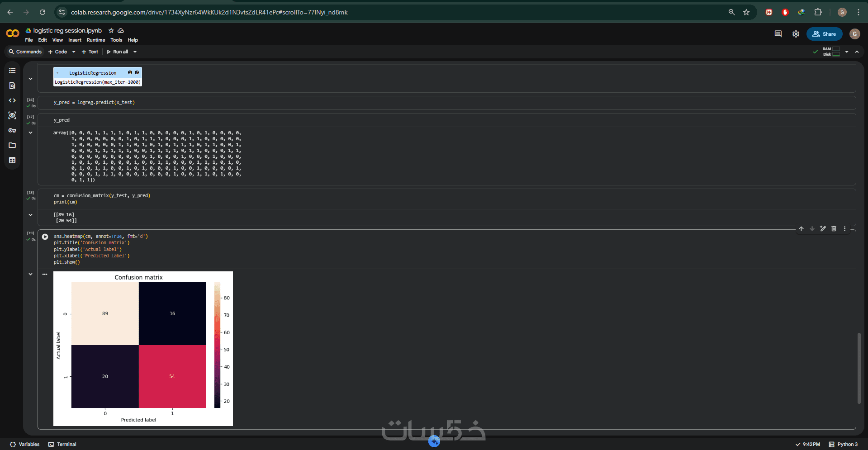Open the File menu

(x=29, y=40)
